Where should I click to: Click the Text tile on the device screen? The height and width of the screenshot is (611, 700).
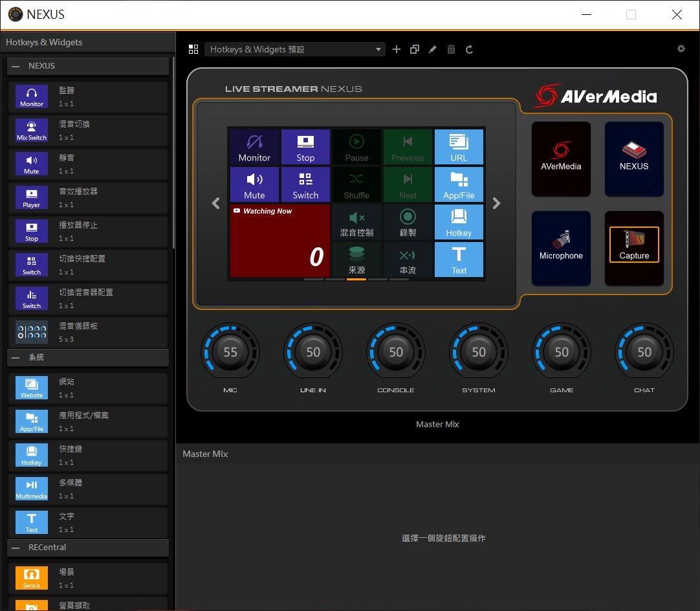tap(459, 260)
